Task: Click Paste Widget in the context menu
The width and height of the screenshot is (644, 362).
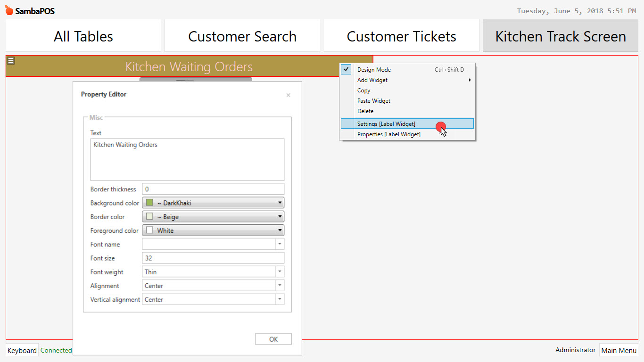Action: pos(373,100)
